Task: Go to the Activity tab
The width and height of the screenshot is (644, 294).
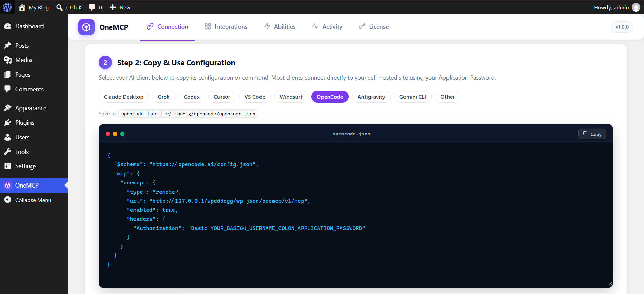Action: point(327,27)
